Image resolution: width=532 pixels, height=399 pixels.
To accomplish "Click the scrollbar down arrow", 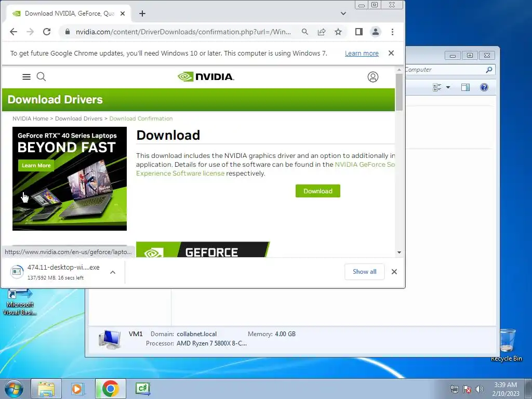I will click(399, 252).
